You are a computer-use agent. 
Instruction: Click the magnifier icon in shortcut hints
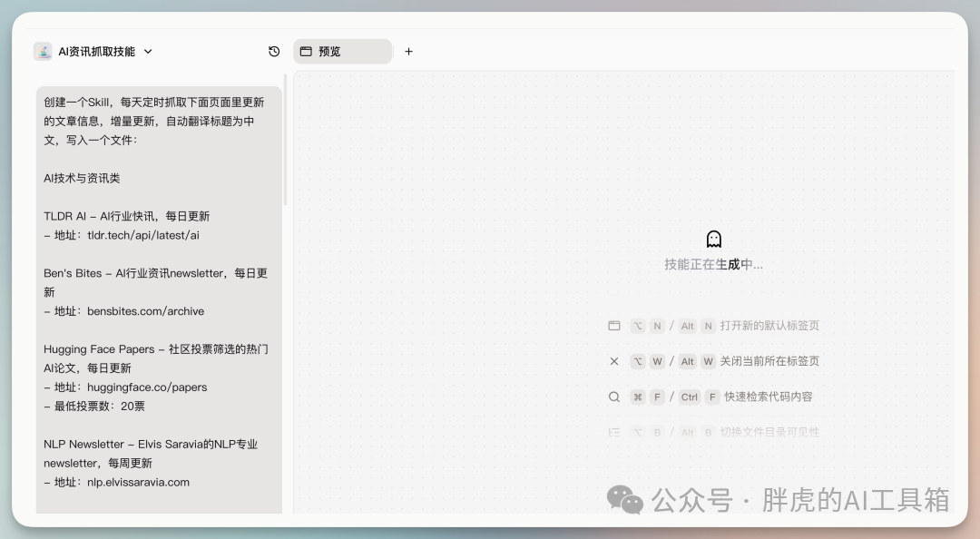[614, 397]
